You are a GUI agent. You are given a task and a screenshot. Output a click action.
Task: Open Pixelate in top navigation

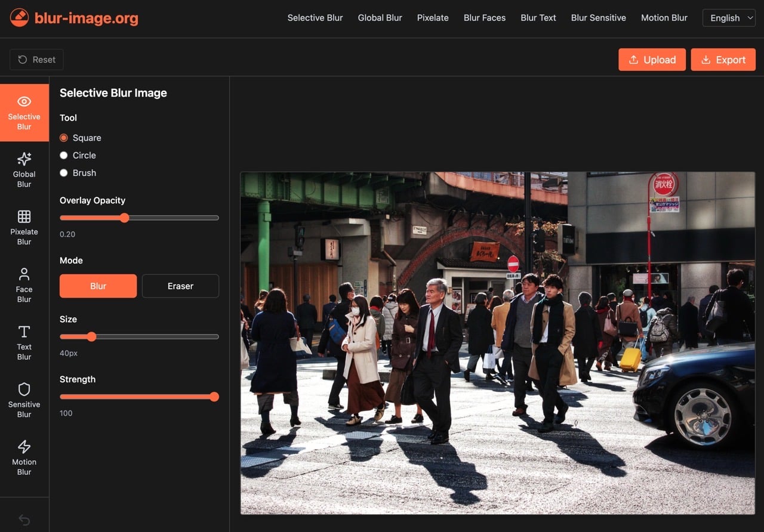(433, 18)
